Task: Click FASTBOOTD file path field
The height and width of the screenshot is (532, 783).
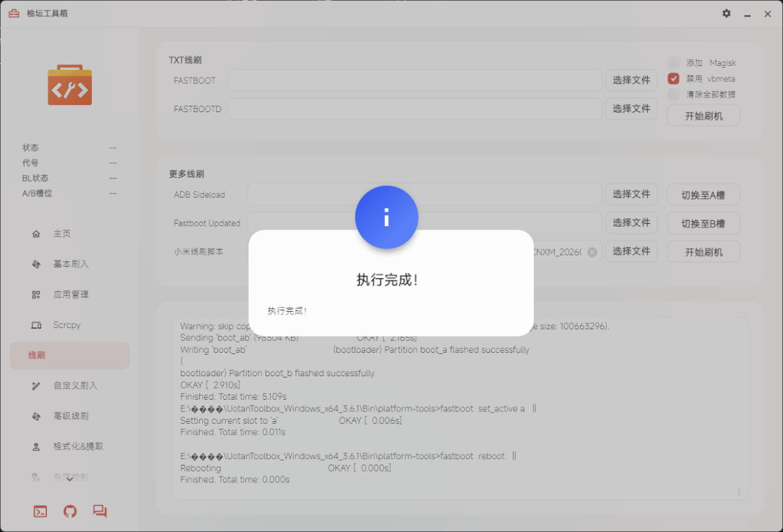Action: pos(414,109)
